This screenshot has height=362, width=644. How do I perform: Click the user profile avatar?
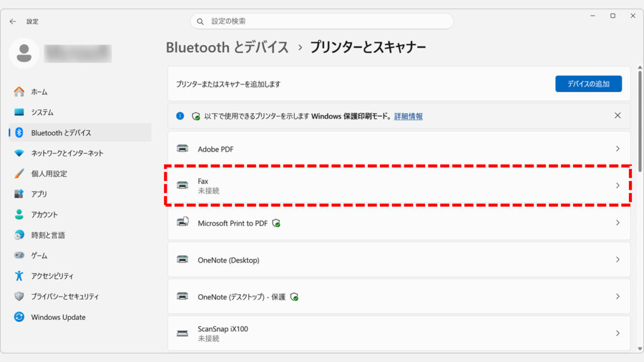24,53
